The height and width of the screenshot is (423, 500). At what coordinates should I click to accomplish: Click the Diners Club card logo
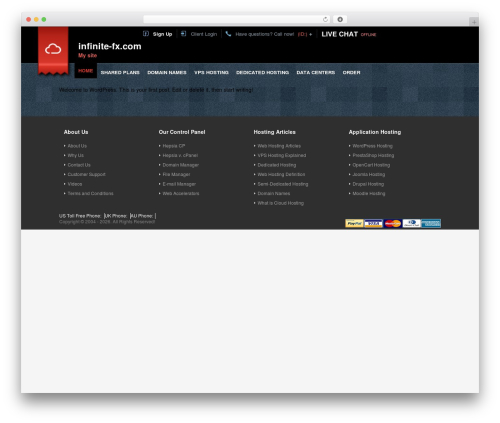411,223
